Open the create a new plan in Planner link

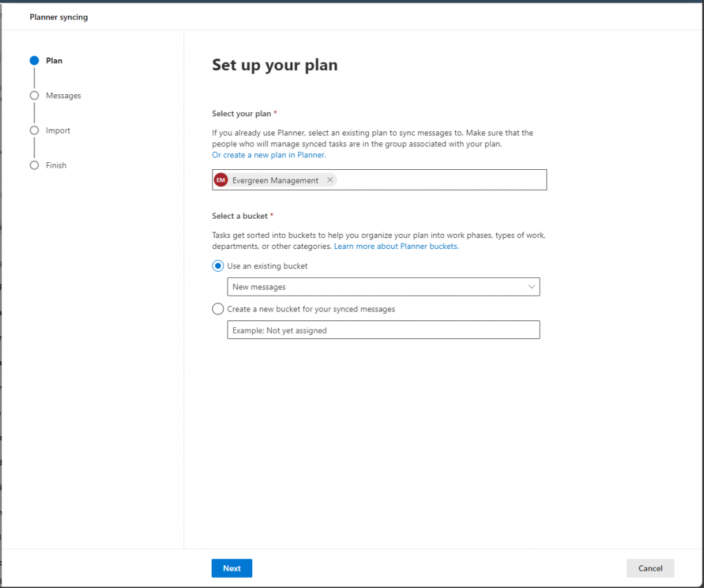[x=269, y=155]
